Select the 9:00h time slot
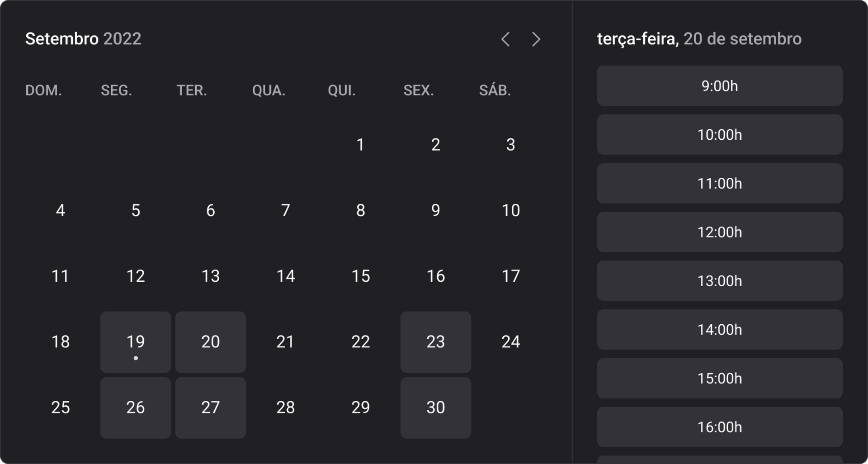The image size is (868, 464). (719, 86)
